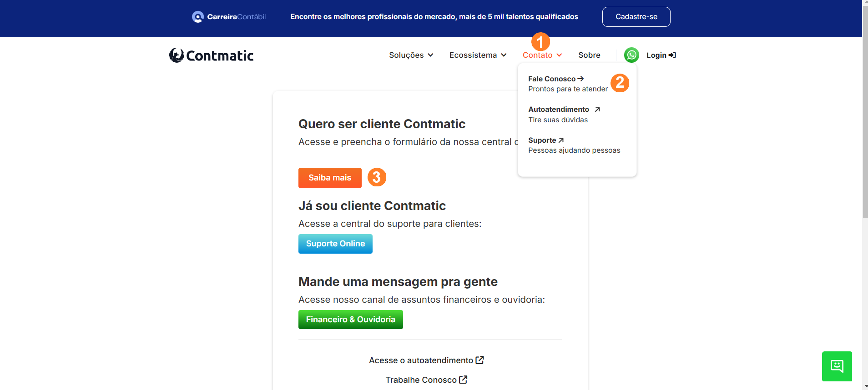Image resolution: width=868 pixels, height=390 pixels.
Task: Open the Contato menu
Action: pos(542,55)
